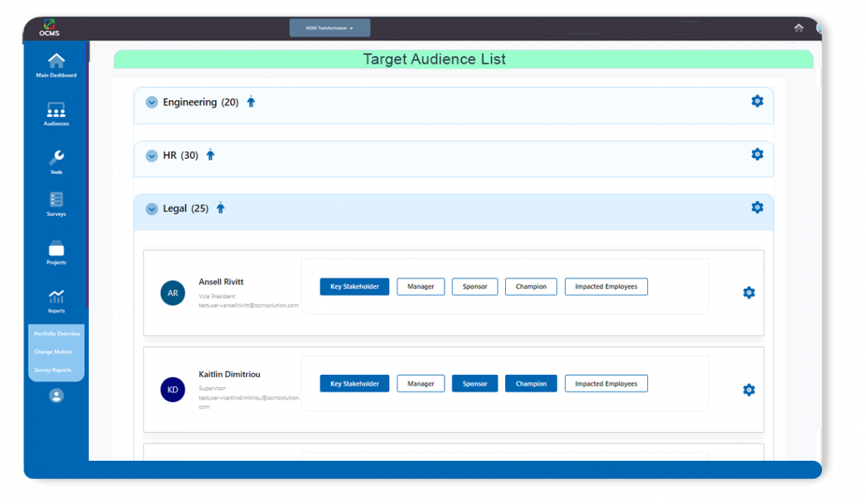Image resolution: width=866 pixels, height=504 pixels.
Task: Select Portfolio Overview in Reports submenu
Action: (57, 334)
